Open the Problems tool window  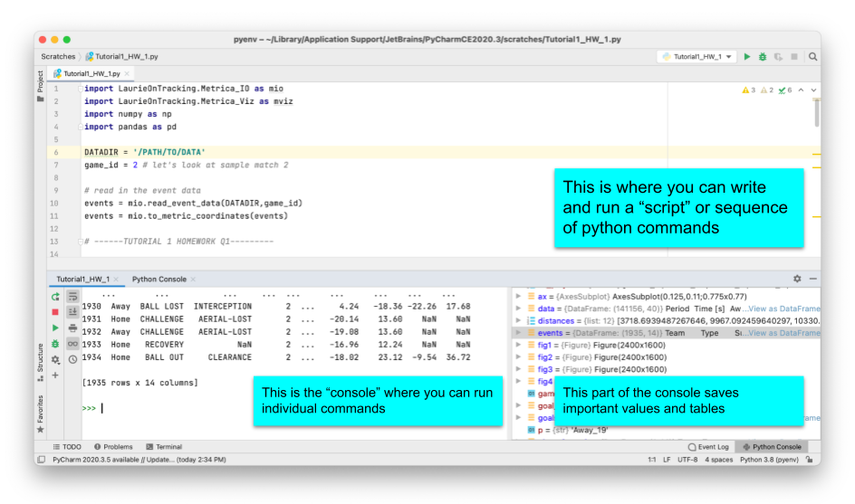click(x=113, y=447)
